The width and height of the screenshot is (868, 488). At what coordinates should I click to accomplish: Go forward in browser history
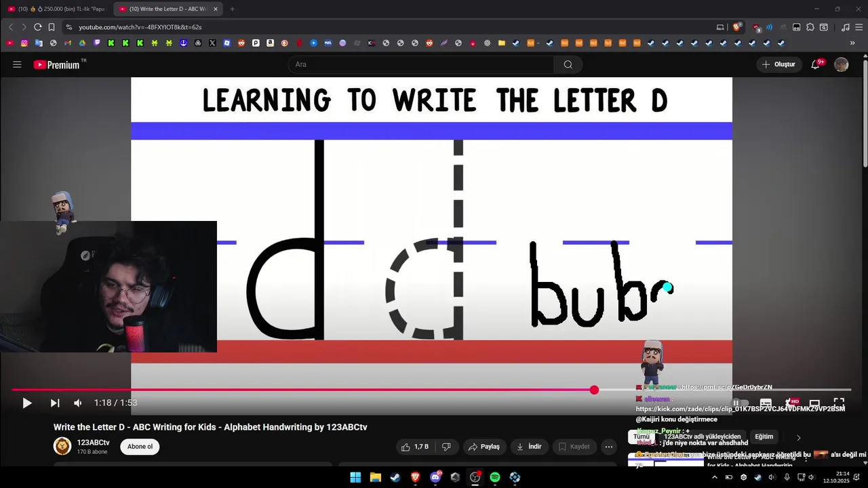(x=24, y=27)
